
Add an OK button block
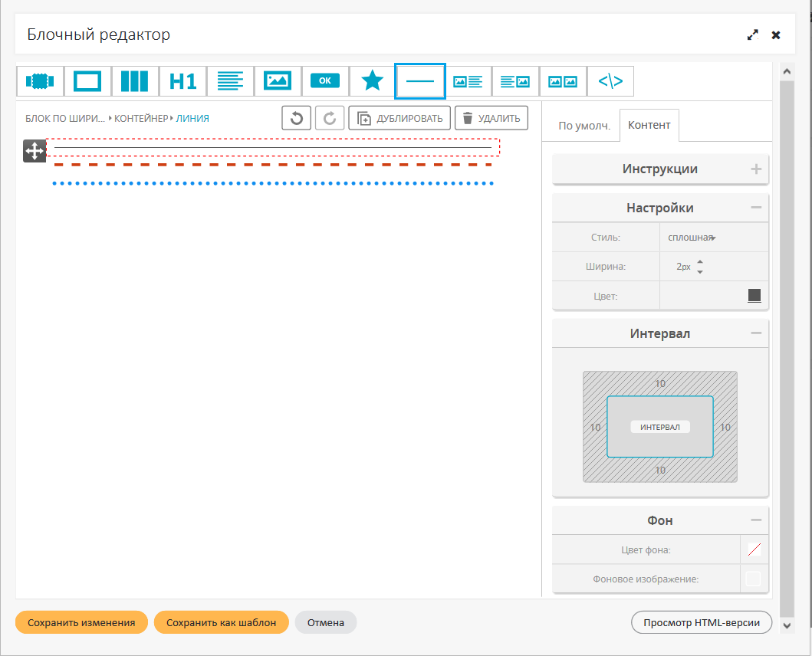pyautogui.click(x=325, y=80)
